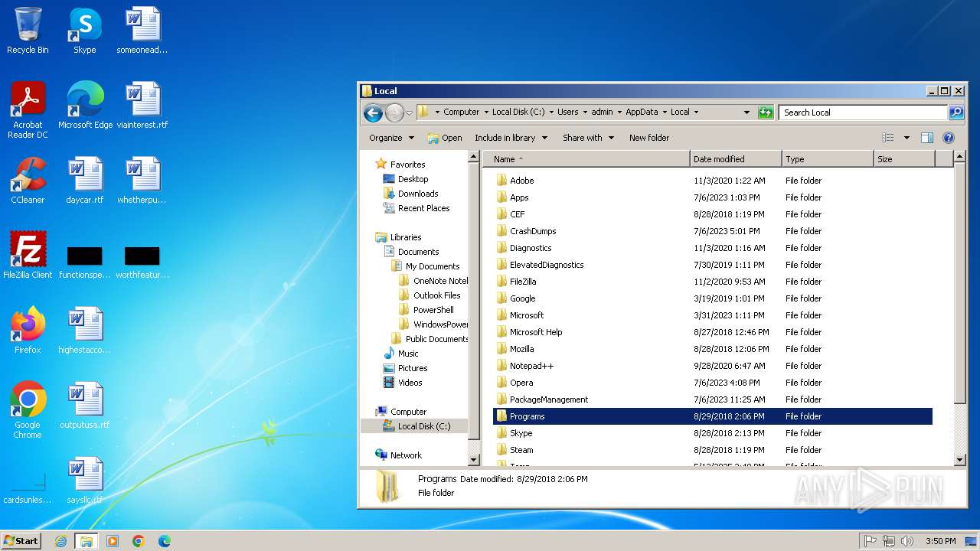Click the Action Center flag tray icon
Viewport: 980px width, 551px height.
871,541
